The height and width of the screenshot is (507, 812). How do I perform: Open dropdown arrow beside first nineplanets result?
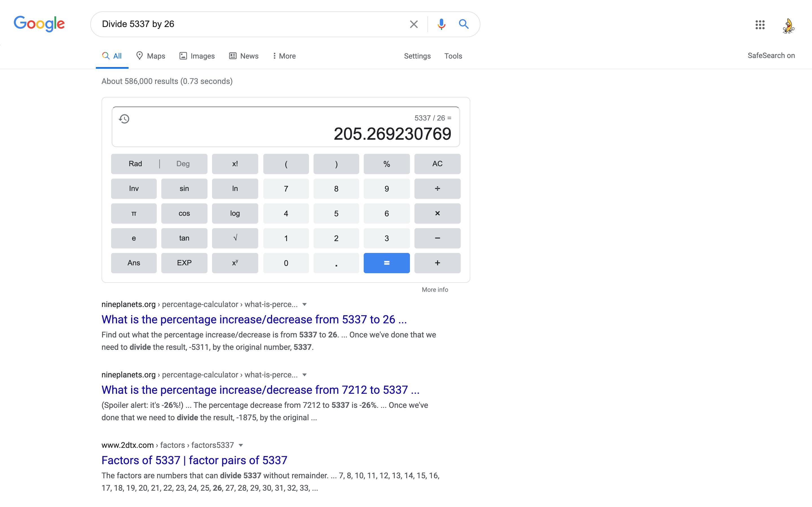pos(304,304)
